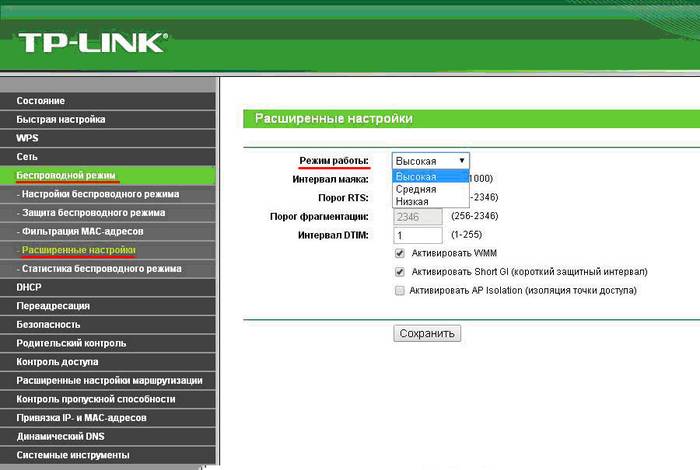Open the WPS menu section

28,138
